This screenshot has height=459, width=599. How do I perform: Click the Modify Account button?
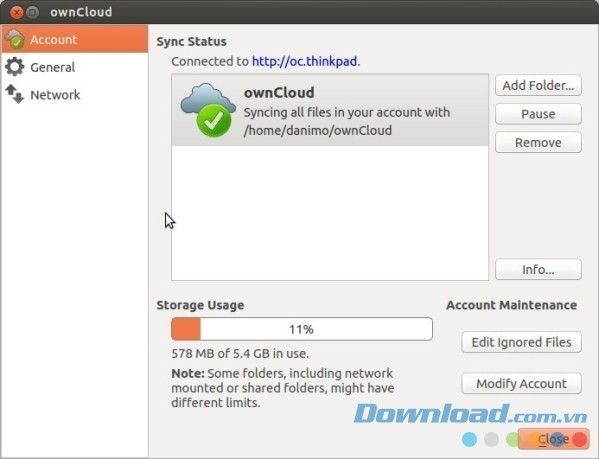[521, 383]
